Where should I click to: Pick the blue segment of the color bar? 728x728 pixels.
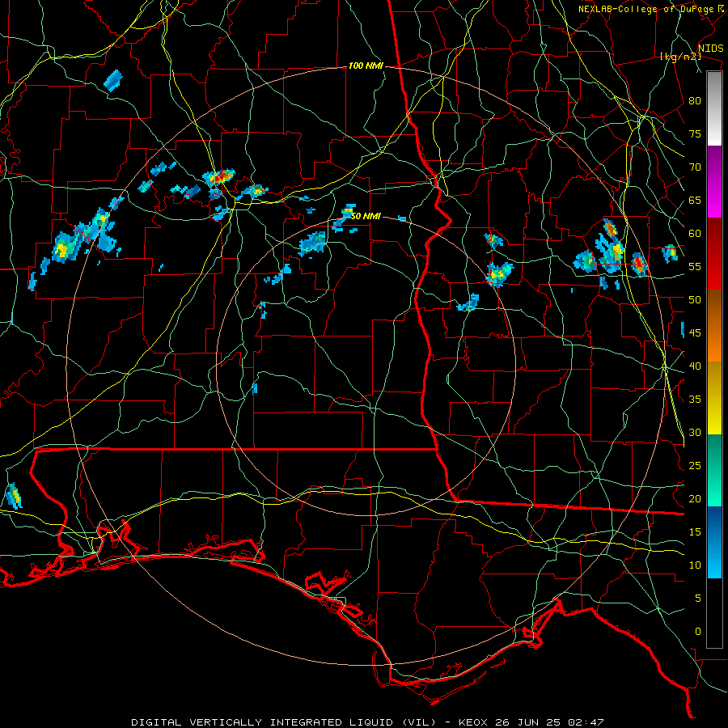click(714, 542)
